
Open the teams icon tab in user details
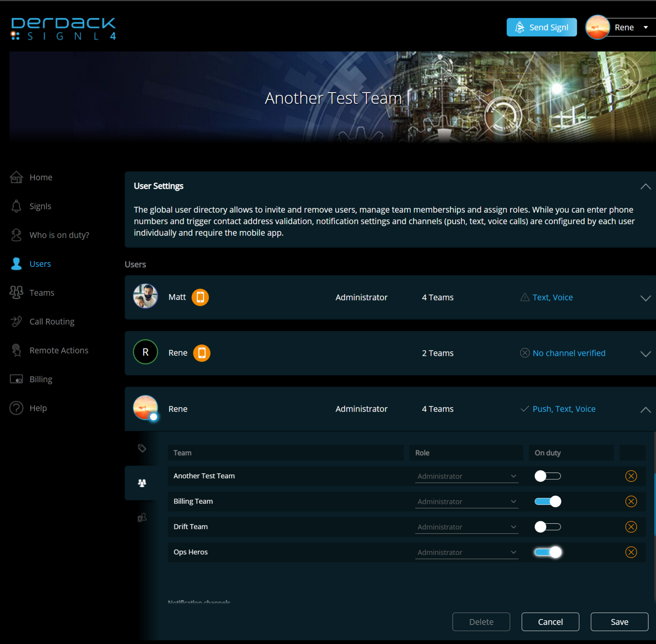click(142, 483)
